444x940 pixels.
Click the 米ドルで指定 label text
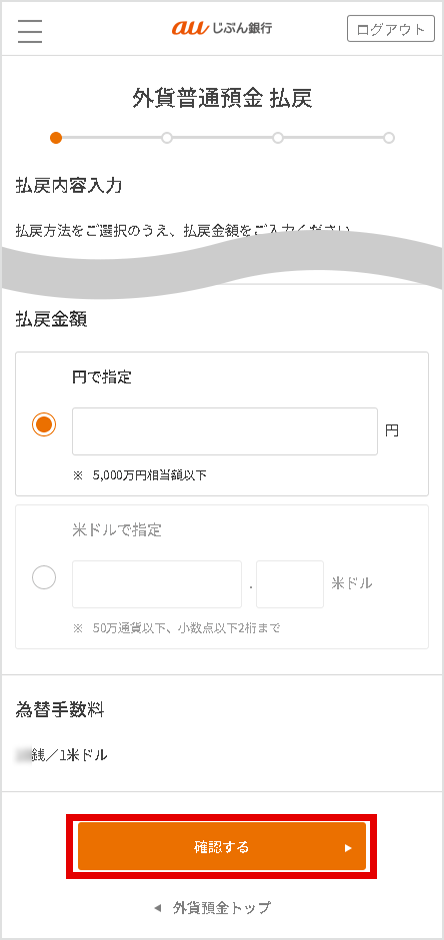point(117,531)
